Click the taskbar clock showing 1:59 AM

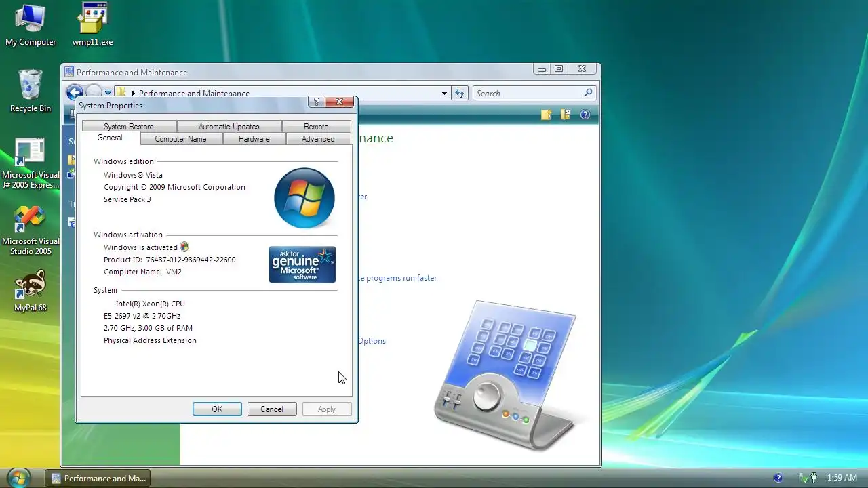(x=842, y=478)
